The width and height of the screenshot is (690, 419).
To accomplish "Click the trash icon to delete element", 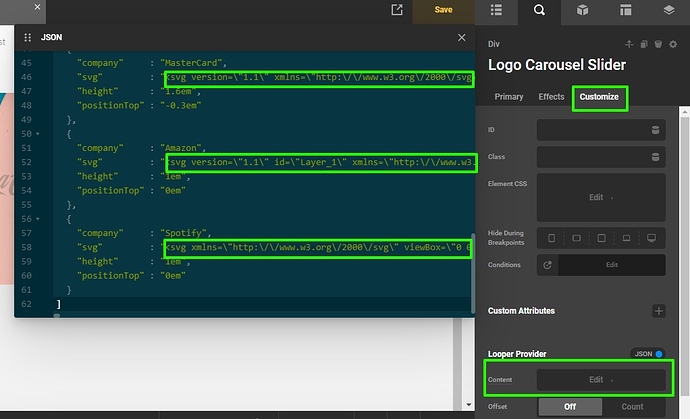I will 657,44.
